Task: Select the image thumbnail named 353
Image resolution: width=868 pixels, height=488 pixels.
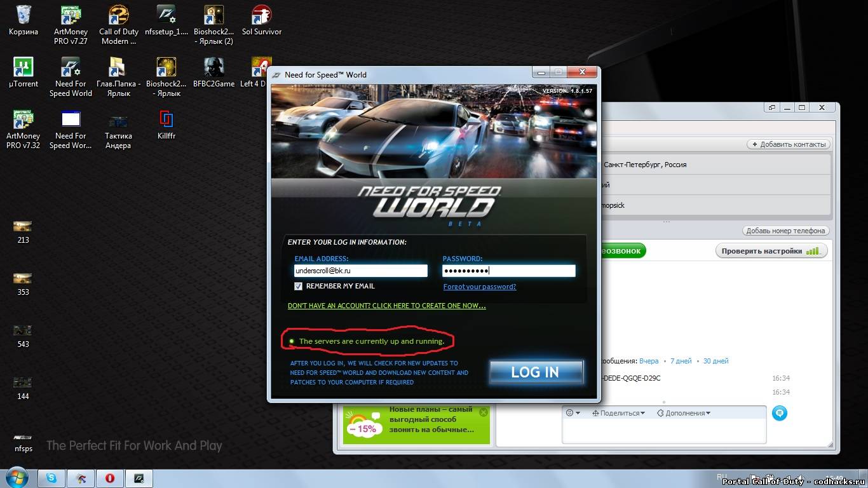Action: [x=23, y=284]
